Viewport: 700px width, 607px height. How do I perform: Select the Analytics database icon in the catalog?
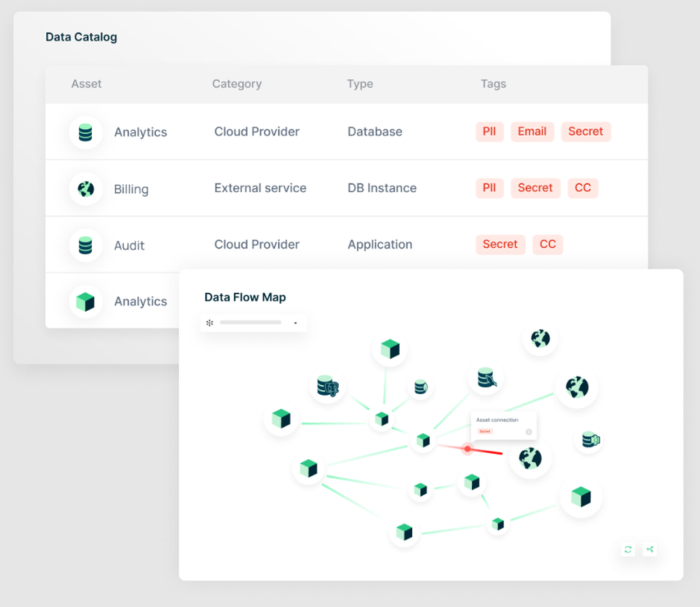point(85,132)
